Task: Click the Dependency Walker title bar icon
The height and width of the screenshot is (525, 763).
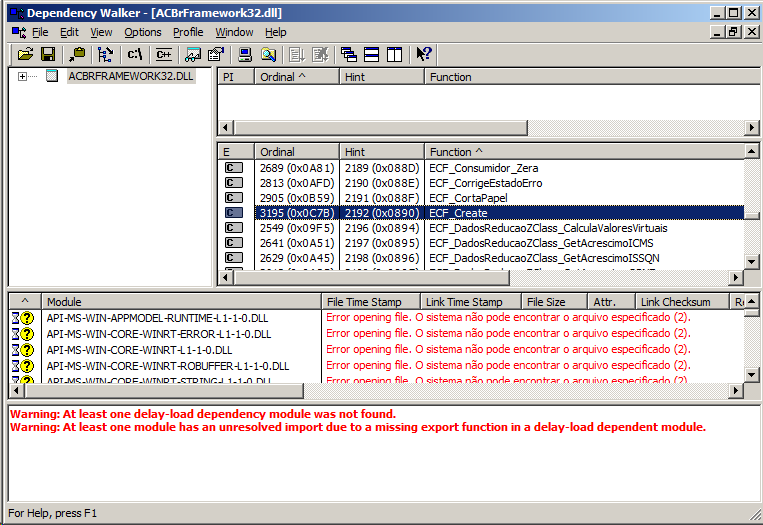Action: click(17, 13)
